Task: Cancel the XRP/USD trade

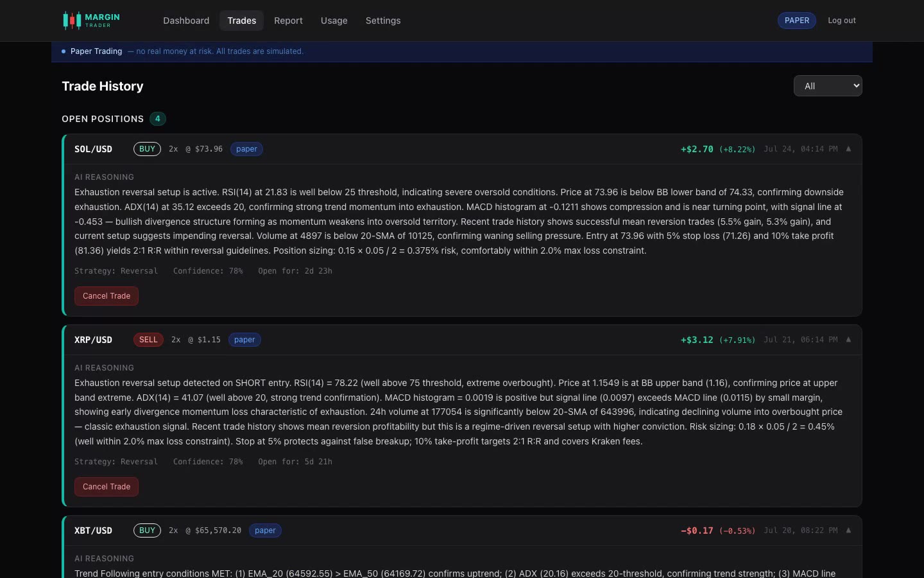Action: pos(107,487)
